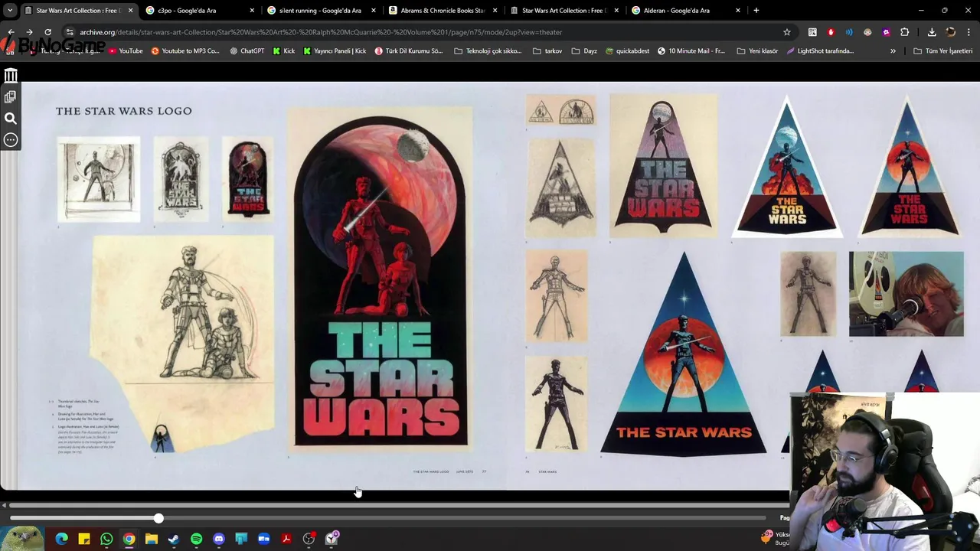Screen dimensions: 980x551
Task: Open the tab search dropdown arrow
Action: pyautogui.click(x=10, y=11)
